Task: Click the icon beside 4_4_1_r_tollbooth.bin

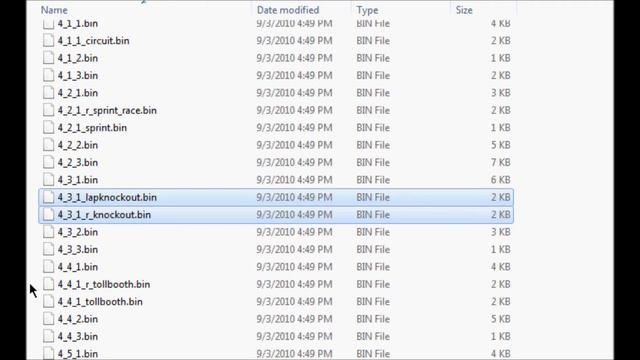Action: pos(49,284)
